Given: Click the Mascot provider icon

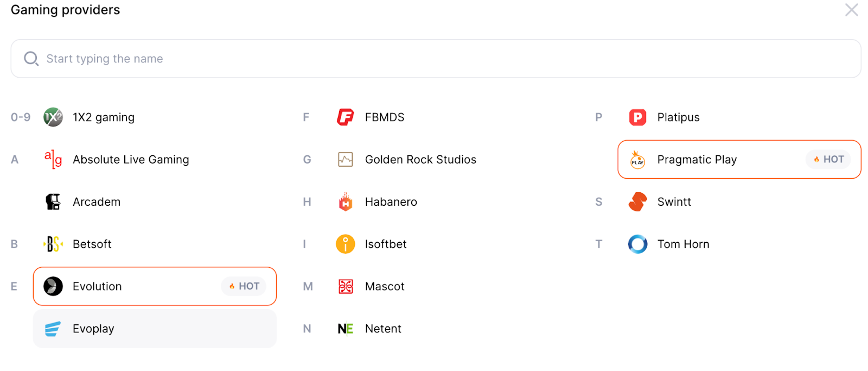Looking at the screenshot, I should tap(346, 286).
